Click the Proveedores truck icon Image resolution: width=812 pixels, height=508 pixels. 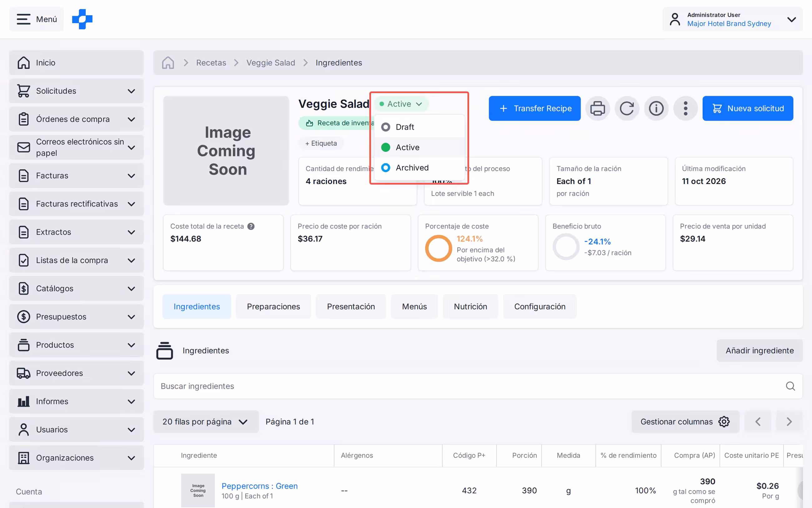point(23,373)
